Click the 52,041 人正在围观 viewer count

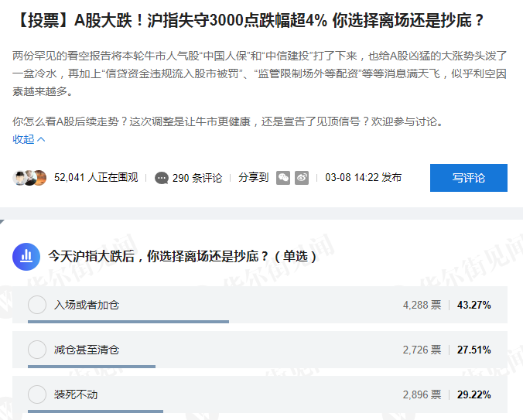tap(96, 178)
